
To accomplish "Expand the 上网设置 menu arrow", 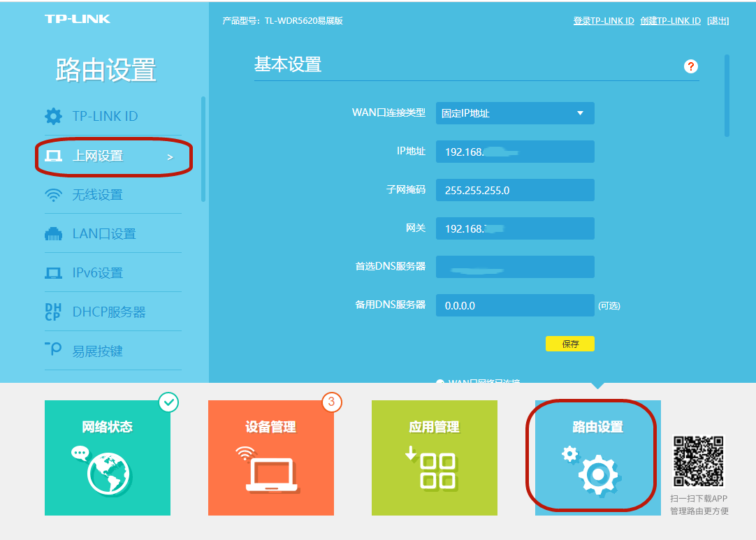I will (x=170, y=157).
